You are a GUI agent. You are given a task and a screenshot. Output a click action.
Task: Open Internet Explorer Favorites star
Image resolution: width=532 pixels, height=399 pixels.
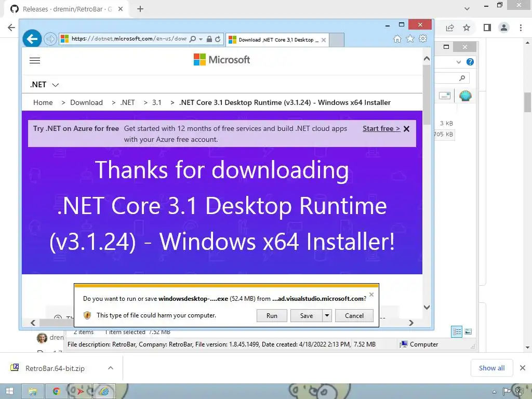(410, 38)
